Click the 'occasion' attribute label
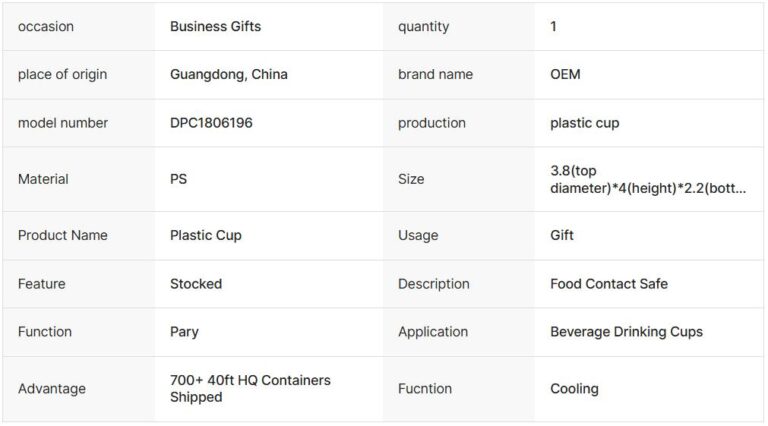The height and width of the screenshot is (426, 768). tap(46, 27)
